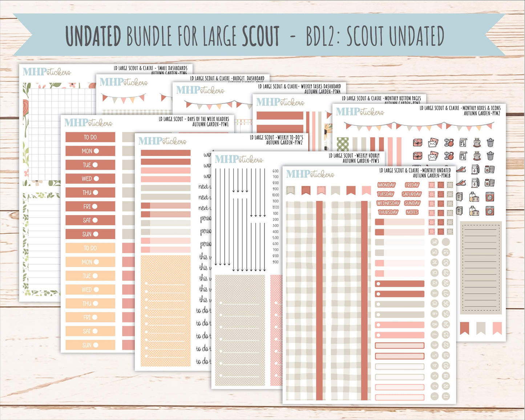Click the SUNDAY label sticker

coord(412,203)
